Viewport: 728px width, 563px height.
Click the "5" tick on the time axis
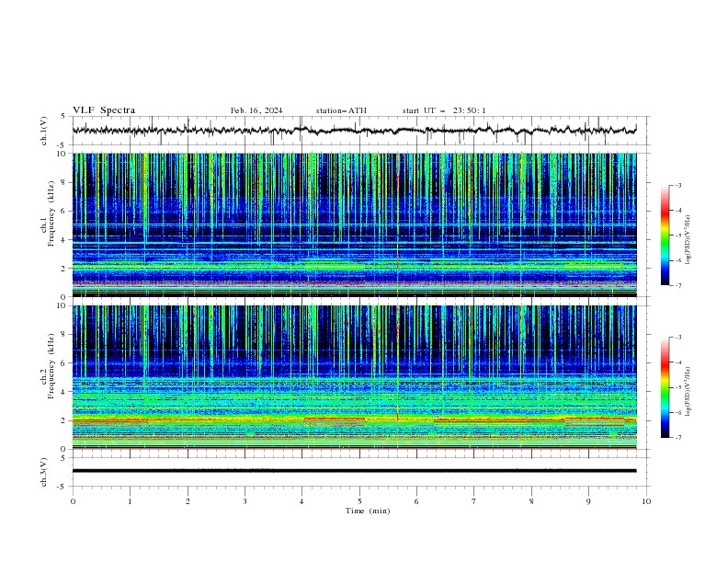point(359,501)
